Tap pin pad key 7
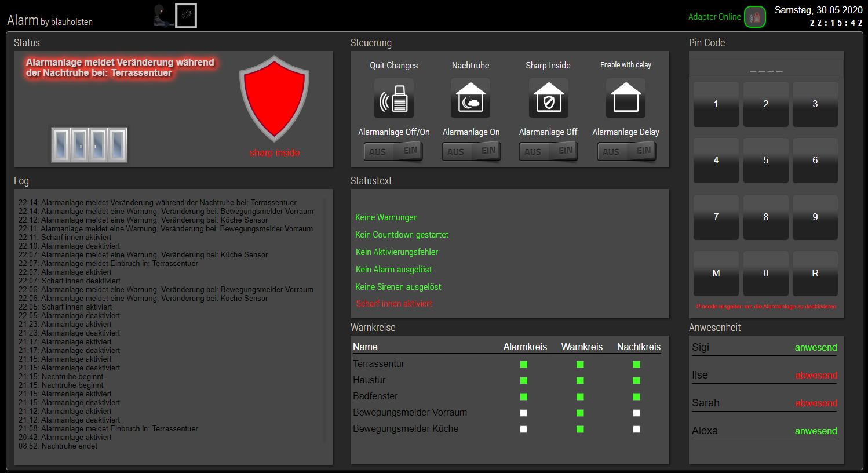This screenshot has height=473, width=868. [x=716, y=217]
